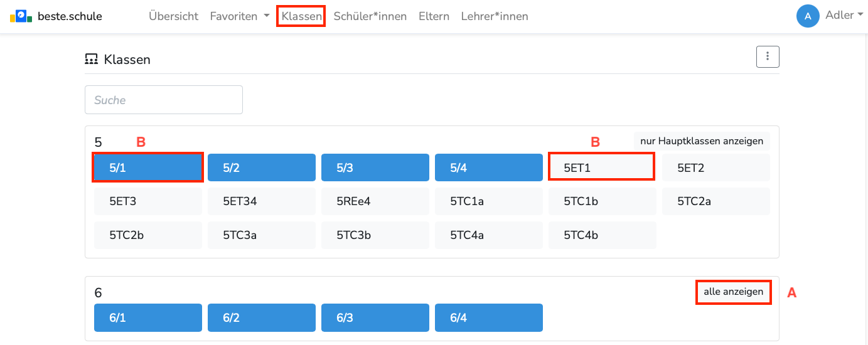Toggle 'nur Hauptklassen anzeigen' for grade 5

[702, 141]
